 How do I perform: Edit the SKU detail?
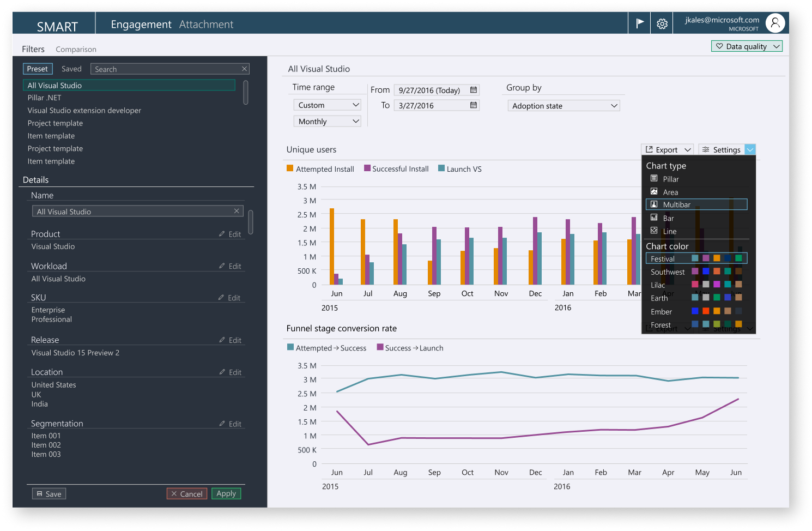[x=229, y=298]
